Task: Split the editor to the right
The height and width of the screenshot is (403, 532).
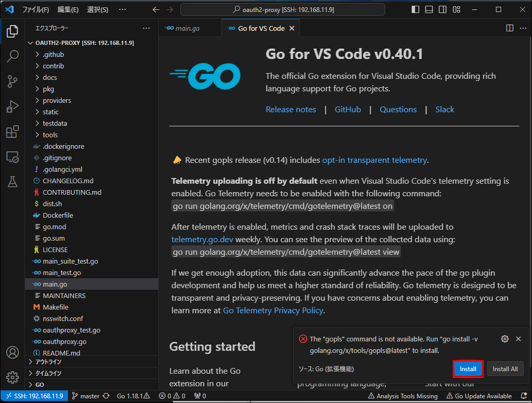Action: (x=510, y=28)
